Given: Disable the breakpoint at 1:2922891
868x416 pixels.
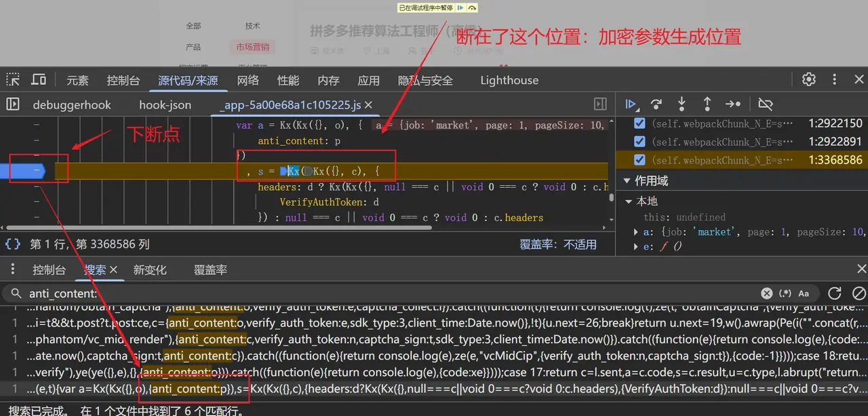Looking at the screenshot, I should (x=639, y=142).
